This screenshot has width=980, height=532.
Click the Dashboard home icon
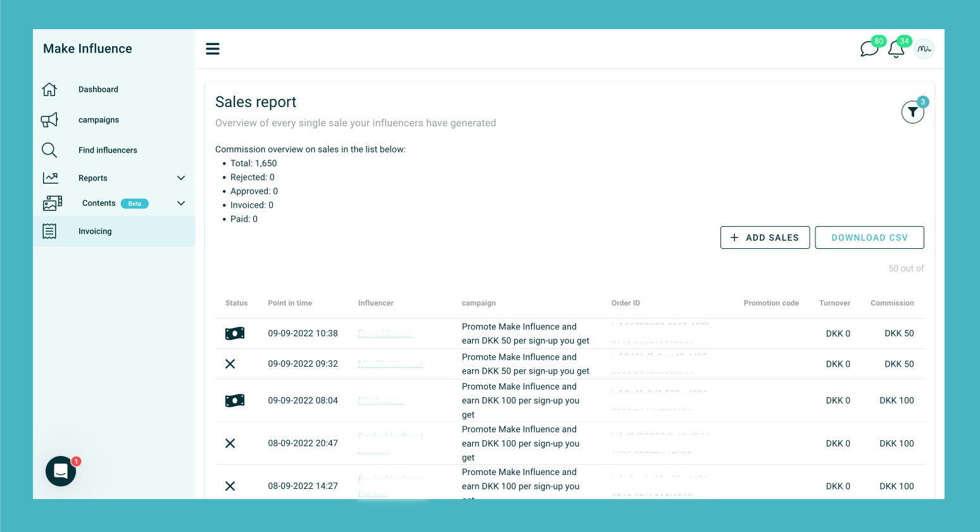(x=49, y=89)
